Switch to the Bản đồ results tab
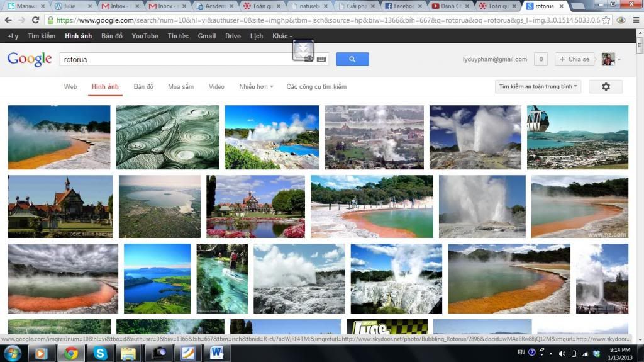Screen dimensions: 644x362 [143, 86]
